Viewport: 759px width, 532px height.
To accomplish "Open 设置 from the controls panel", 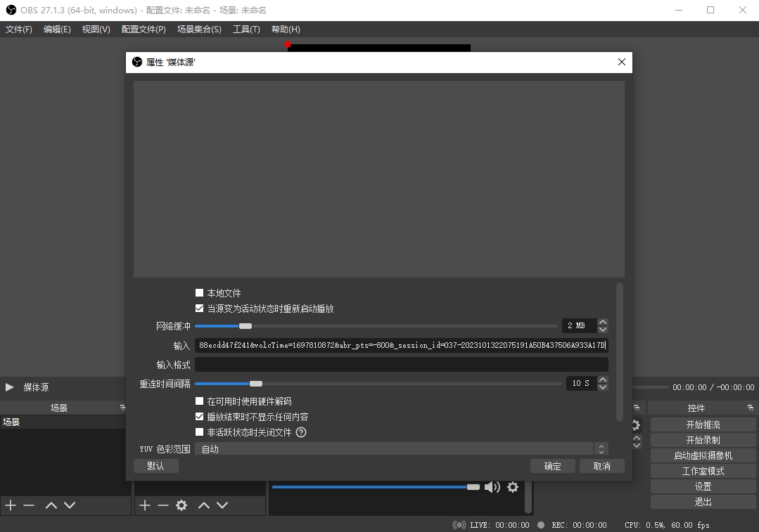I will click(703, 486).
